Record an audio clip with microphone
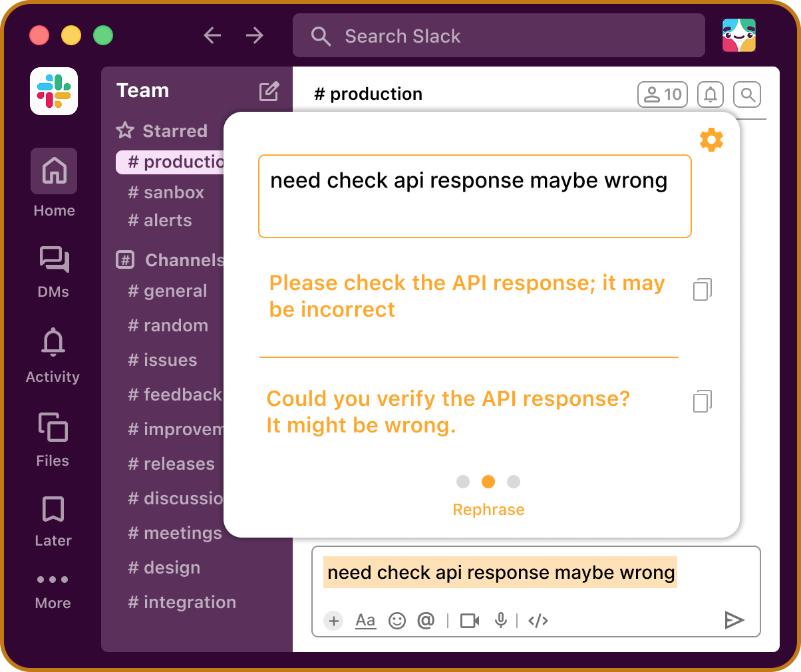 pos(501,621)
